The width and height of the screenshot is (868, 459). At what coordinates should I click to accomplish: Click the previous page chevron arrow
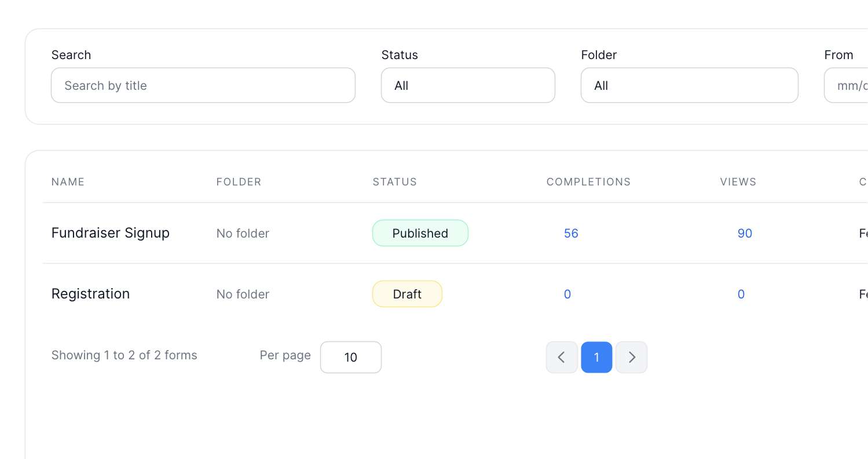tap(561, 357)
